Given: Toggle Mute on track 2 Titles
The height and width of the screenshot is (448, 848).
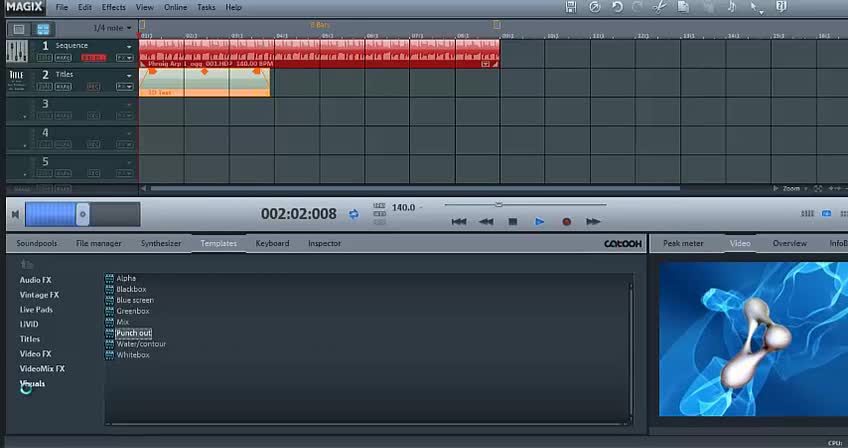Looking at the screenshot, I should click(x=63, y=87).
